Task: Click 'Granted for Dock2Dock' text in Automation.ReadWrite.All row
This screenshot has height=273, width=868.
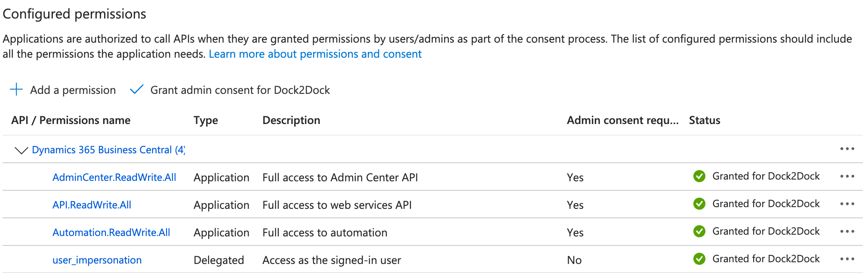Action: [x=766, y=231]
